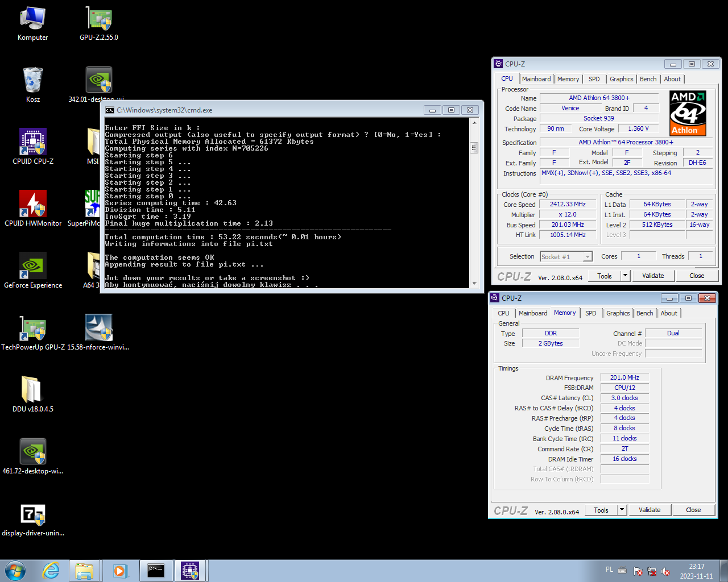Switch to CPU-Z taskbar button
The width and height of the screenshot is (728, 582).
[x=190, y=571]
